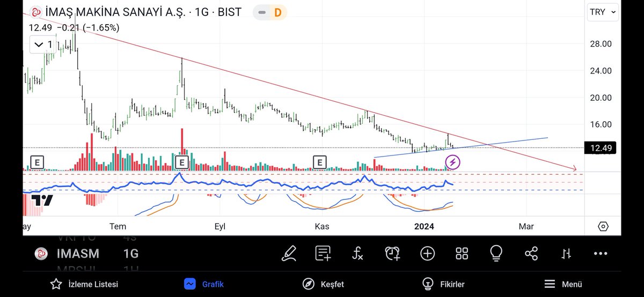Screen dimensions: 644x297
Task: Click the current price label 12.49
Action: pyautogui.click(x=600, y=148)
